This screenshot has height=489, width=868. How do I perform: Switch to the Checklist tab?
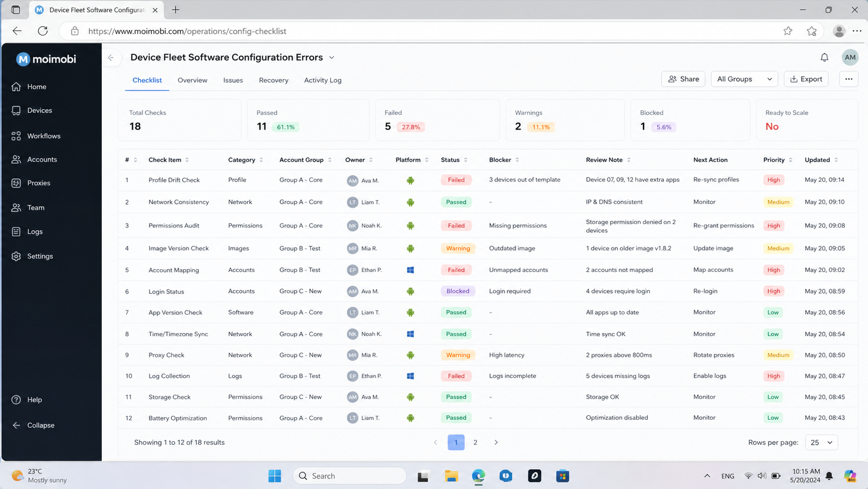tap(147, 80)
